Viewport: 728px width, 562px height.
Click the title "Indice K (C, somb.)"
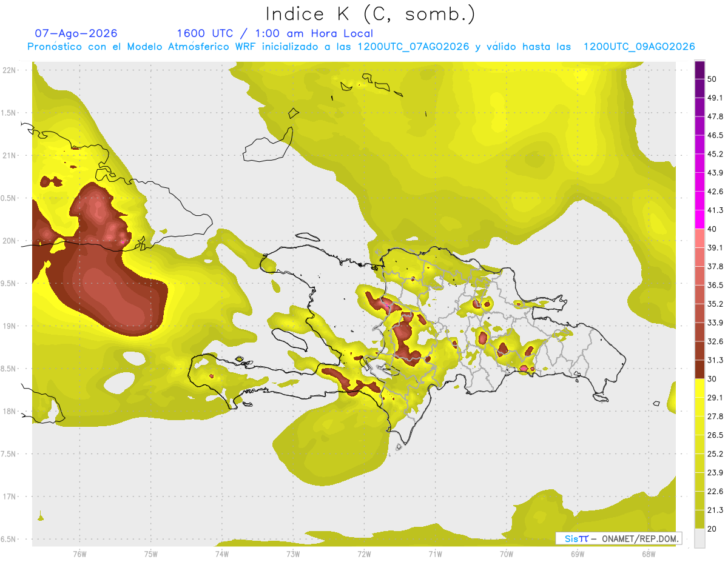[370, 14]
